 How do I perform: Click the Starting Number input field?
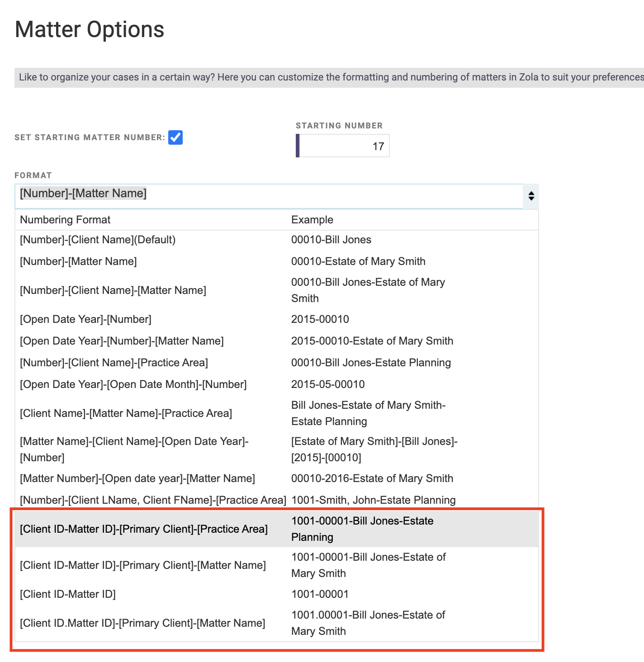[343, 146]
